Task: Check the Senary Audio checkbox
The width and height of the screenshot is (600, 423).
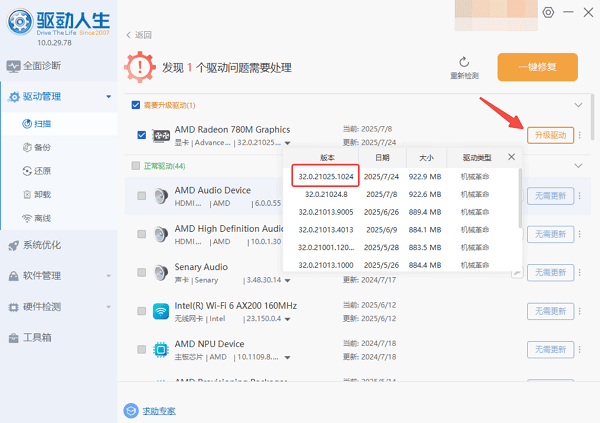Action: [x=142, y=272]
